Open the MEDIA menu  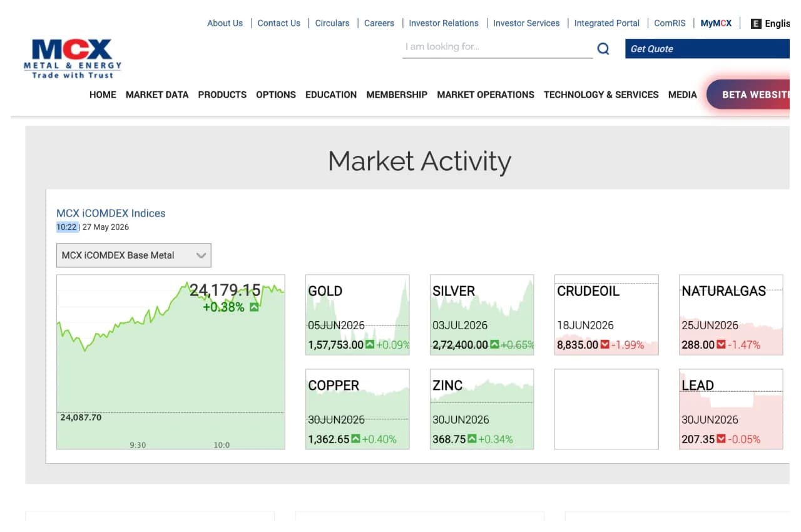point(683,95)
